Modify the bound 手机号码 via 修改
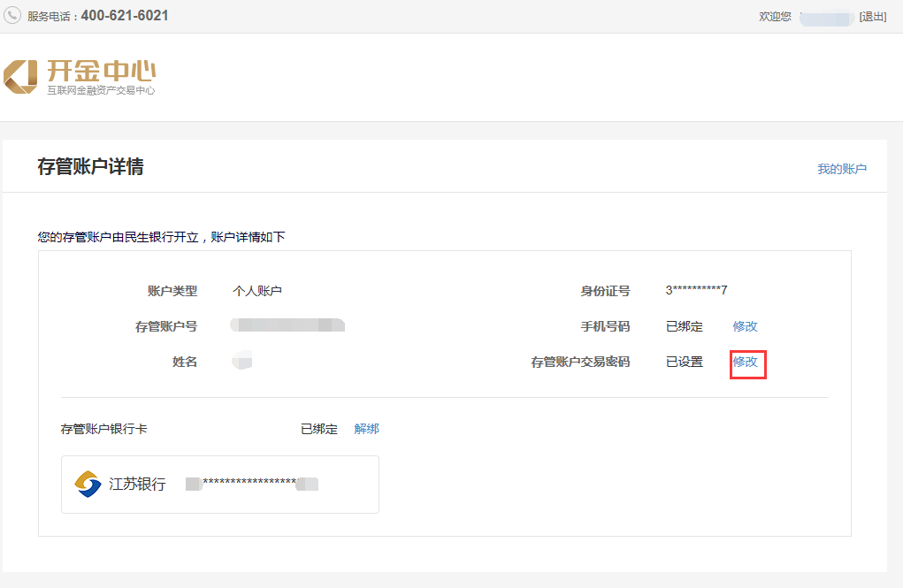Image resolution: width=903 pixels, height=588 pixels. pos(745,326)
